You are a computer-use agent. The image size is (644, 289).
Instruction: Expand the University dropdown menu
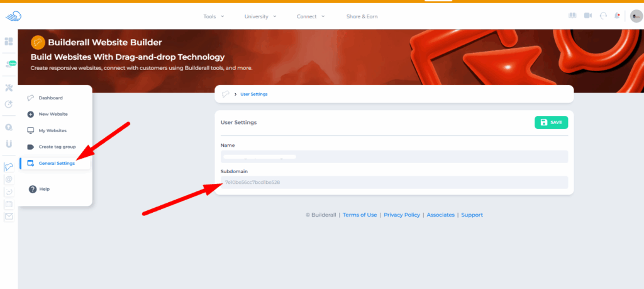coord(260,16)
